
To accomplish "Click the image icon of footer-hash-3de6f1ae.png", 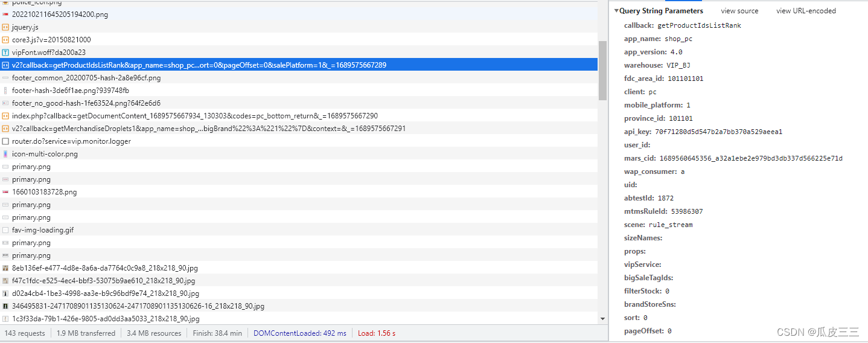I will click(x=5, y=91).
